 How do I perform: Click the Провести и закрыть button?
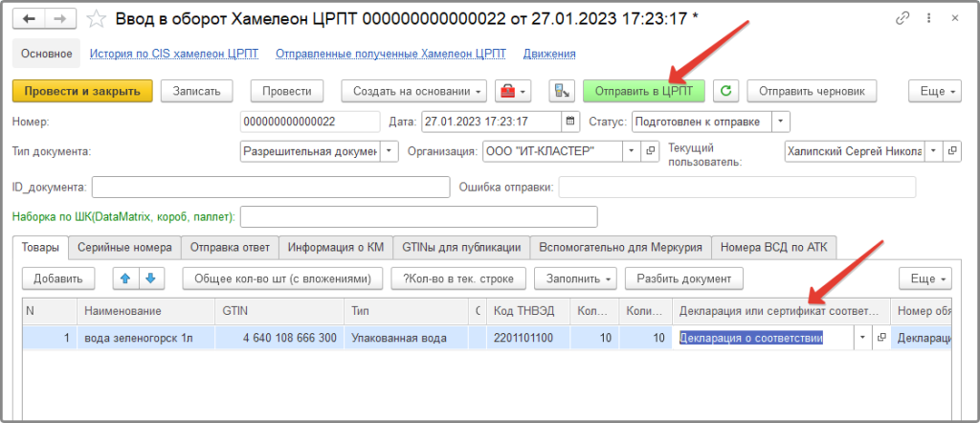82,91
